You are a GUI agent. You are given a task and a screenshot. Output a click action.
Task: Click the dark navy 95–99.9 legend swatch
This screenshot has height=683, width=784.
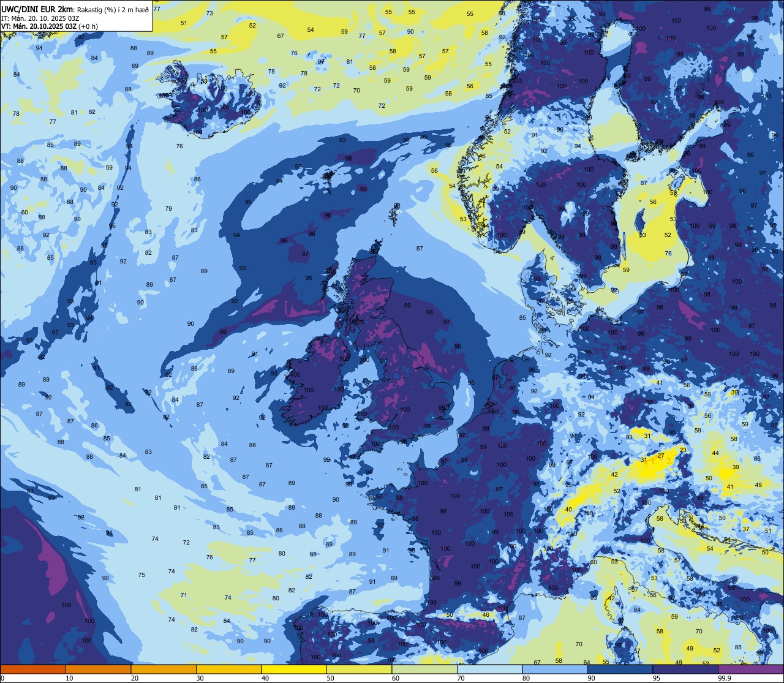coord(685,670)
